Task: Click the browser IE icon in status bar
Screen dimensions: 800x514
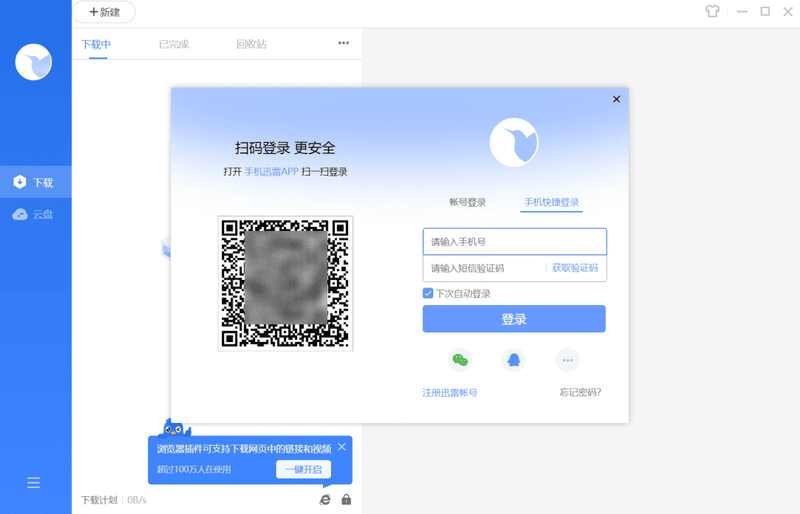Action: pyautogui.click(x=325, y=500)
